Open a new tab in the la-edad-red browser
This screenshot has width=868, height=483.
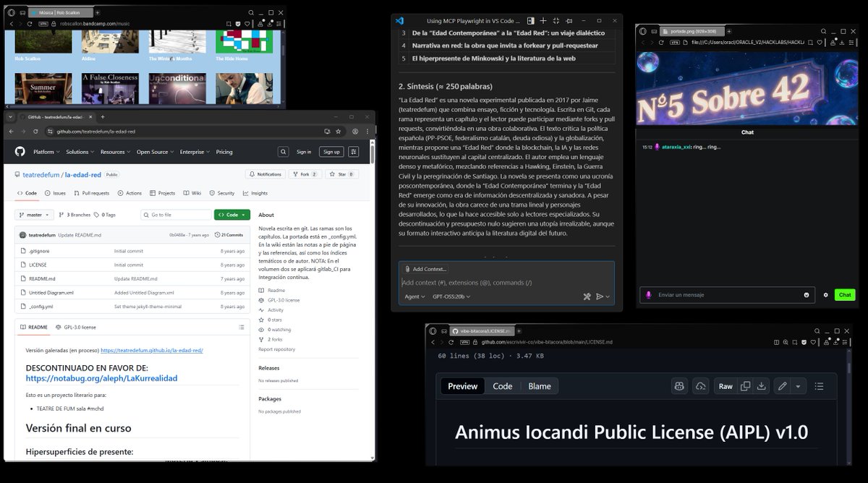click(x=103, y=116)
